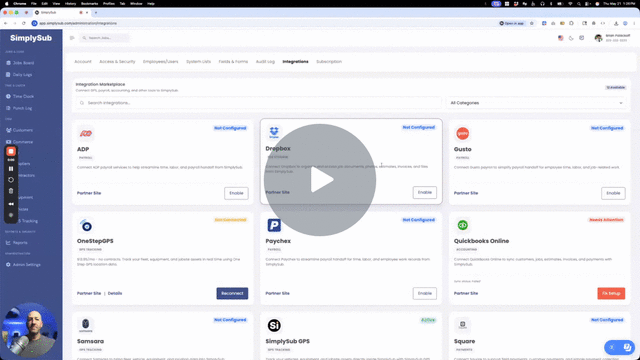Open Jobs Board in the sidebar
640x360 pixels.
click(x=20, y=63)
